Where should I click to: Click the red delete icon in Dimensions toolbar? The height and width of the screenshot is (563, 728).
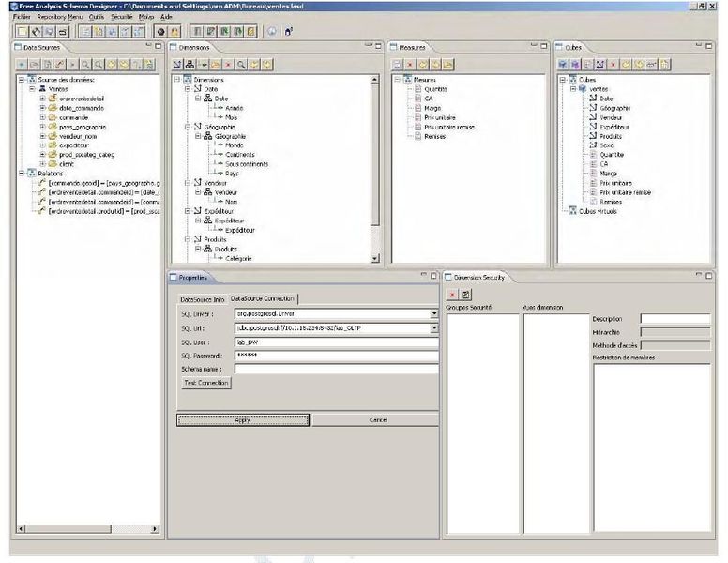(228, 65)
